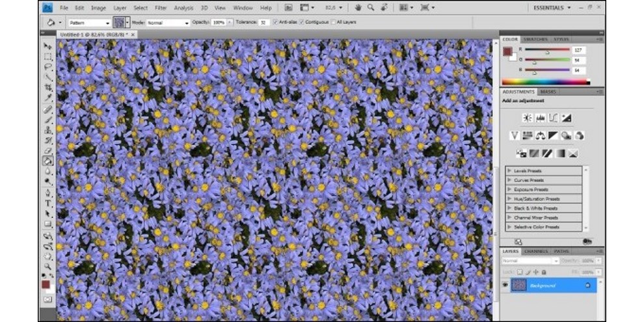The image size is (644, 322).
Task: Open the Help menu
Action: 266,8
